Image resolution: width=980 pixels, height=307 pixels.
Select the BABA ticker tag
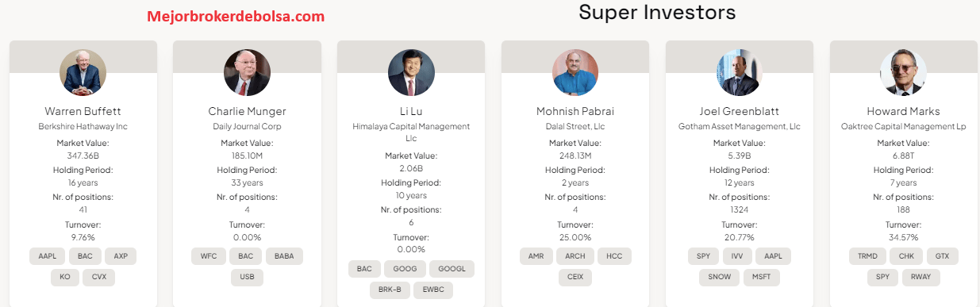284,256
